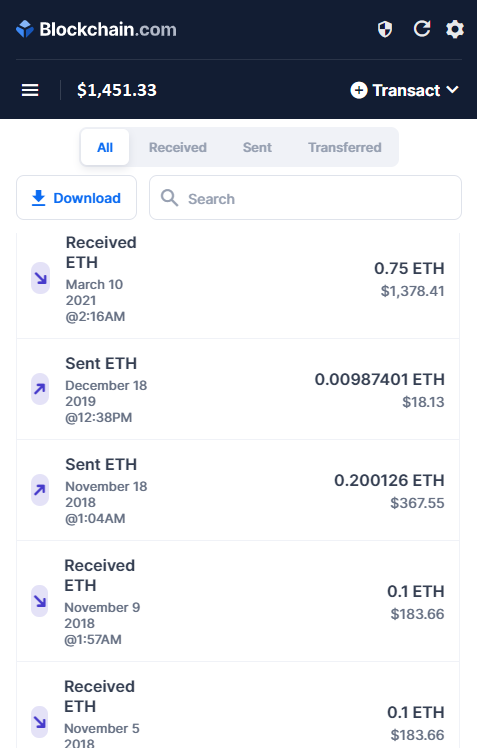
Task: Select the All filter tab
Action: point(105,147)
